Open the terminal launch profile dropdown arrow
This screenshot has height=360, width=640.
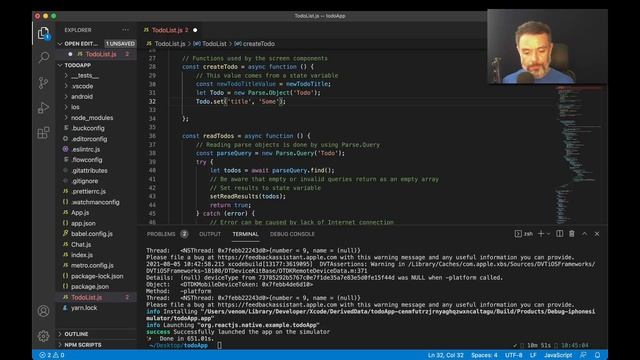click(548, 234)
